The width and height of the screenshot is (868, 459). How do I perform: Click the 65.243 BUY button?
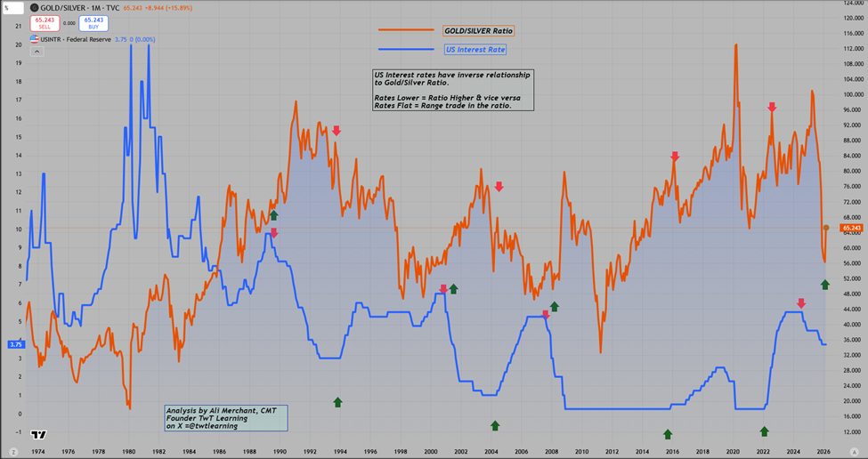93,23
